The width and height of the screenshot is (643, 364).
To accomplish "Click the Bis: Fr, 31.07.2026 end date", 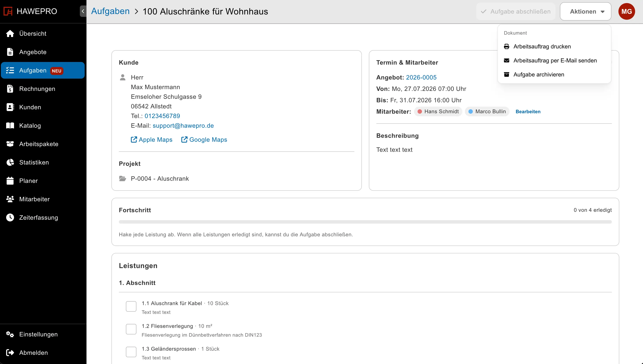I will click(x=419, y=100).
